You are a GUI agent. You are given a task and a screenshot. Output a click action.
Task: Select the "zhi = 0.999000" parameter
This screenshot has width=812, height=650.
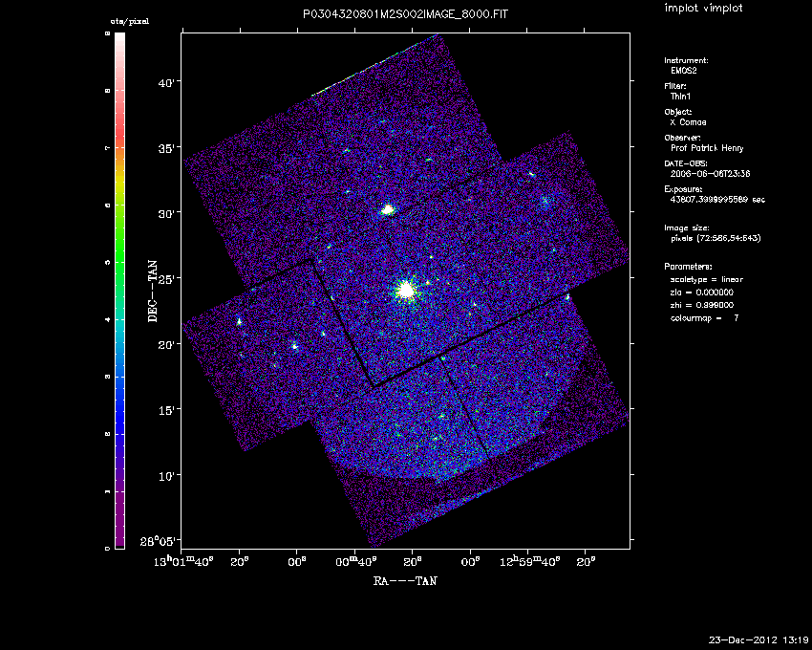(702, 305)
